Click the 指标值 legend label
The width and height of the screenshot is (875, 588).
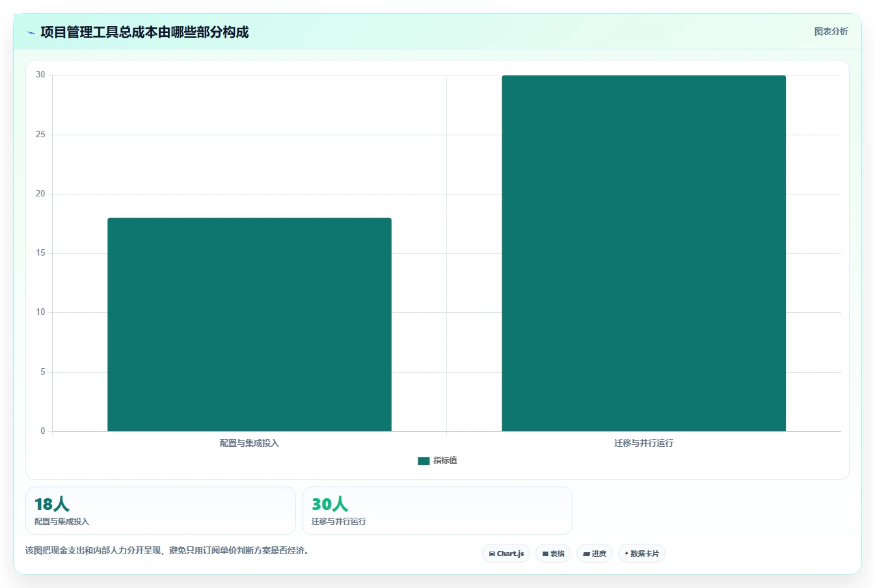pyautogui.click(x=446, y=461)
